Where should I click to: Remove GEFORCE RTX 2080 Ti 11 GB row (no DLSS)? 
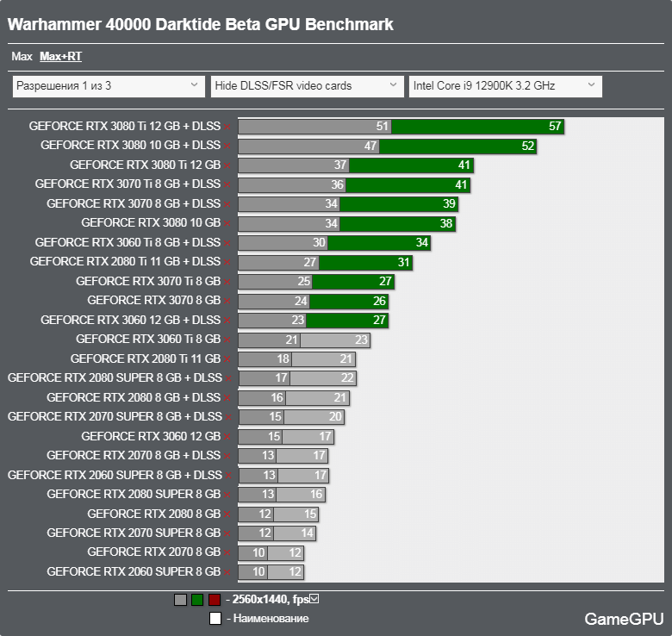227,359
